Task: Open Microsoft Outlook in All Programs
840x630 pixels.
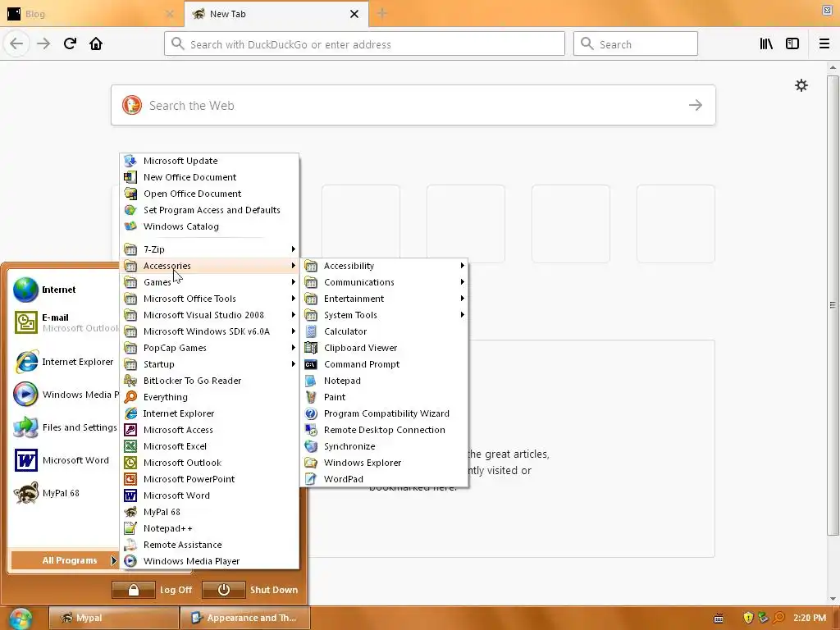Action: [209, 463]
